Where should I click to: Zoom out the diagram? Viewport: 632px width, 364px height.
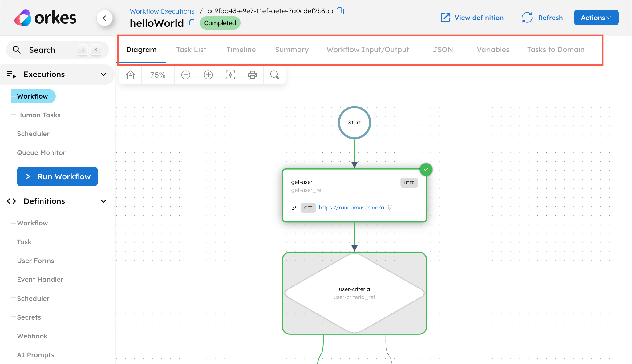pos(186,75)
